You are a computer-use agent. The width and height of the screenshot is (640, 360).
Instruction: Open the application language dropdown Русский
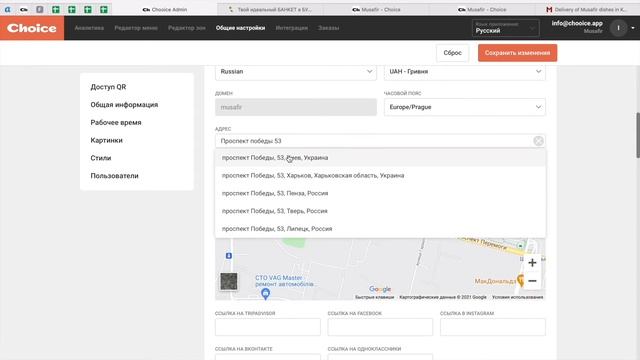[505, 28]
